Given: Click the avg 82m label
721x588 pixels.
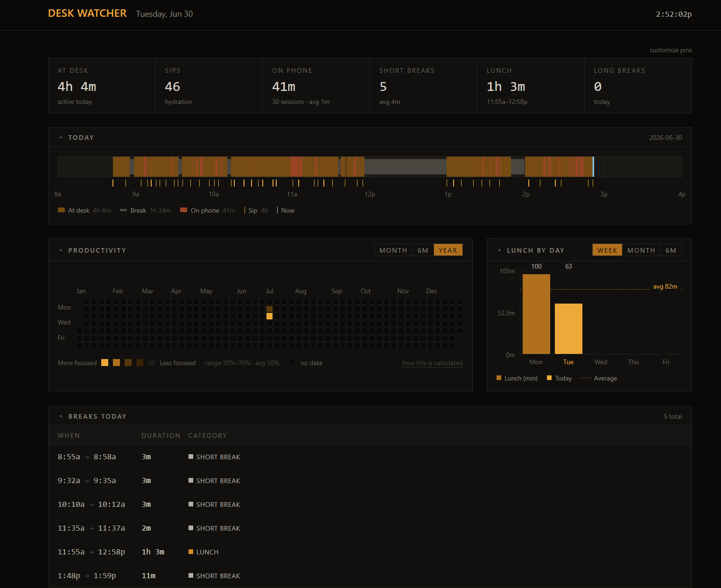Looking at the screenshot, I should [x=665, y=286].
